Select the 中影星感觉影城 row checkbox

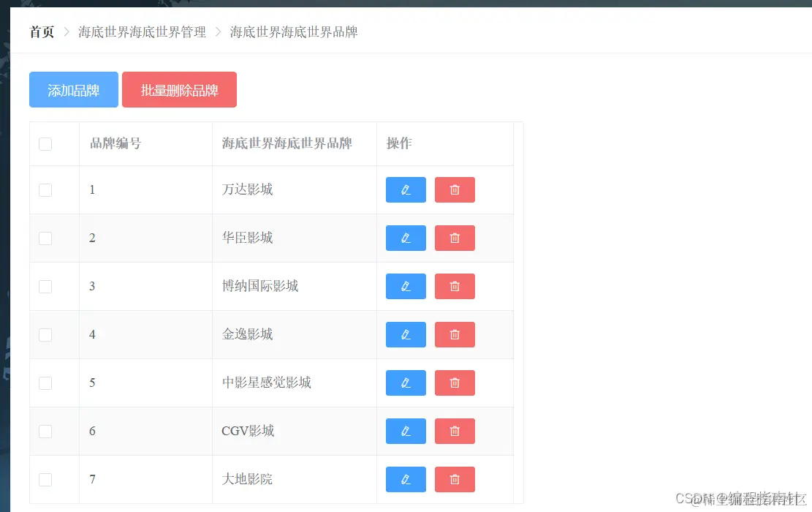[45, 383]
